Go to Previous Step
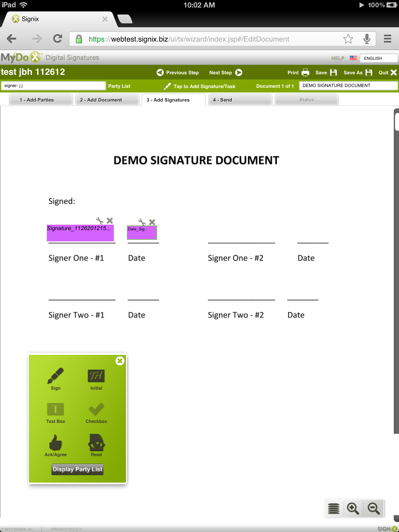The height and width of the screenshot is (532, 399). click(x=177, y=72)
